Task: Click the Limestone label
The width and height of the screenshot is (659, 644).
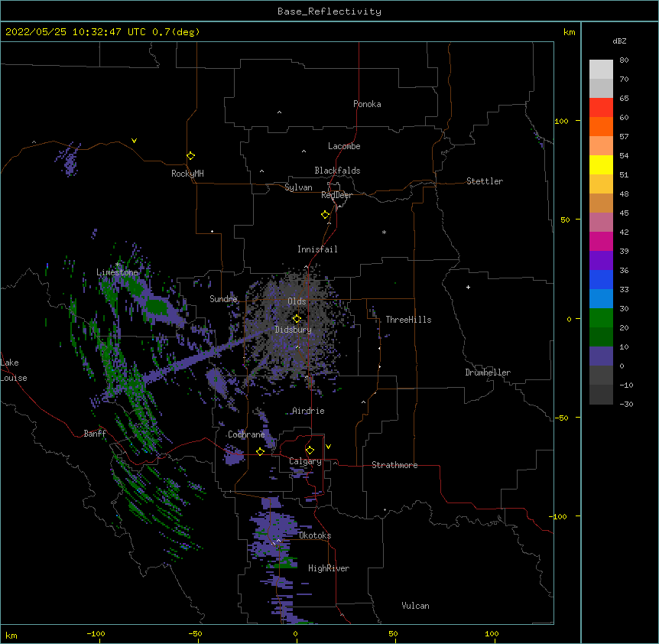Action: point(117,272)
